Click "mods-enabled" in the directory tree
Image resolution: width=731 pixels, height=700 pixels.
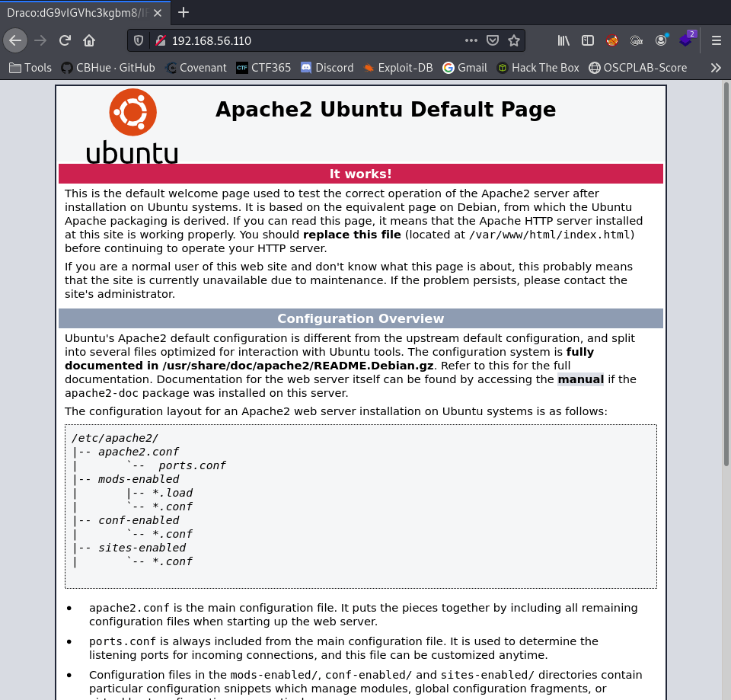139,479
